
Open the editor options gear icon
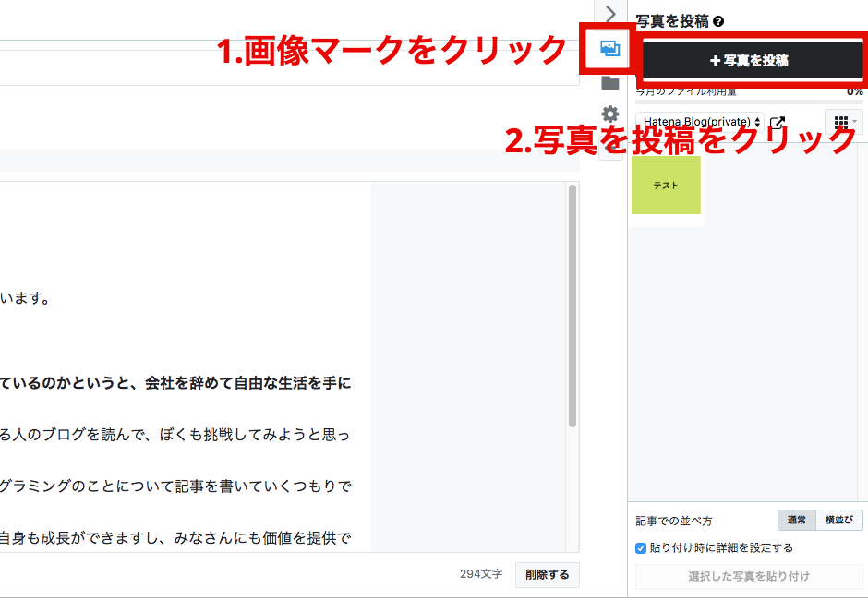[x=610, y=114]
